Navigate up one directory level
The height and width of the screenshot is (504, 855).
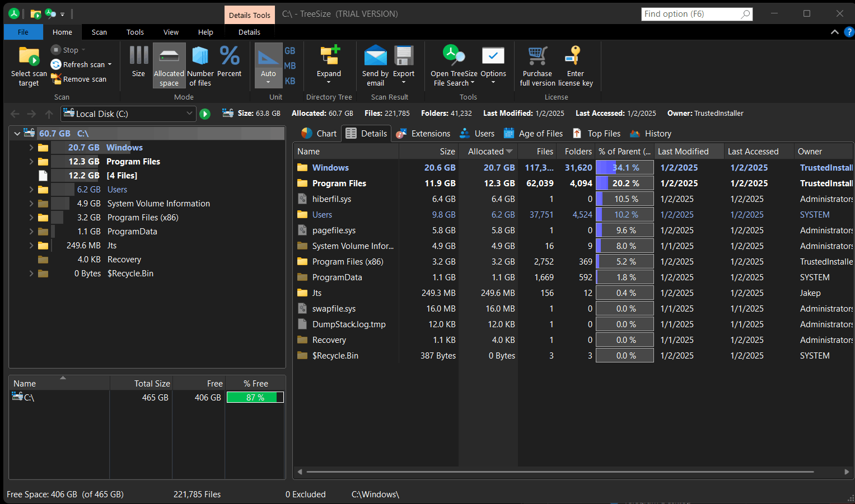pos(49,114)
